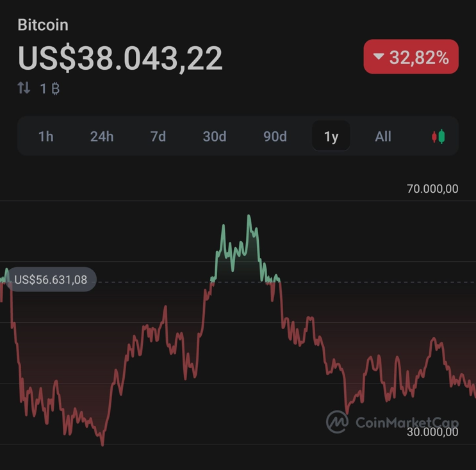Click the 70.000,00 axis label
The width and height of the screenshot is (476, 470).
[432, 189]
